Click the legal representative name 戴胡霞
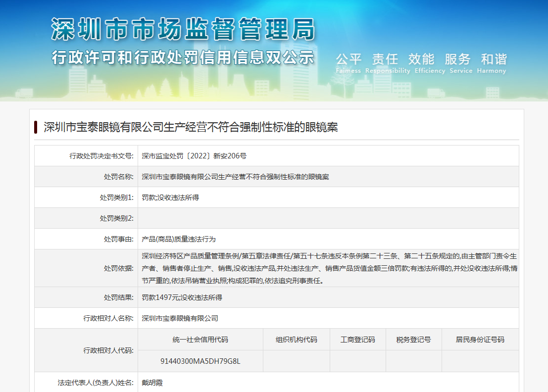Viewport: 548px width, 392px height. pos(152,383)
